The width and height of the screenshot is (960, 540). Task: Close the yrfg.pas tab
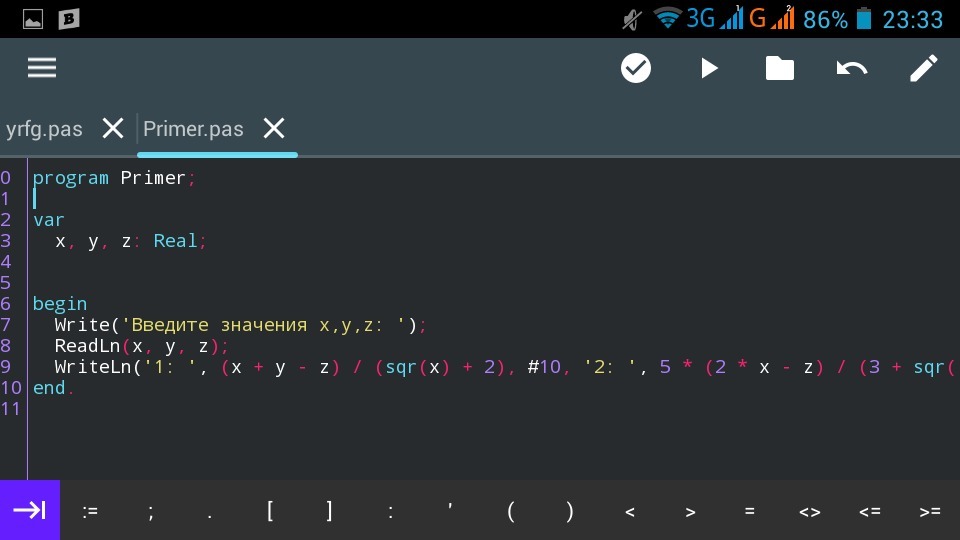[113, 129]
